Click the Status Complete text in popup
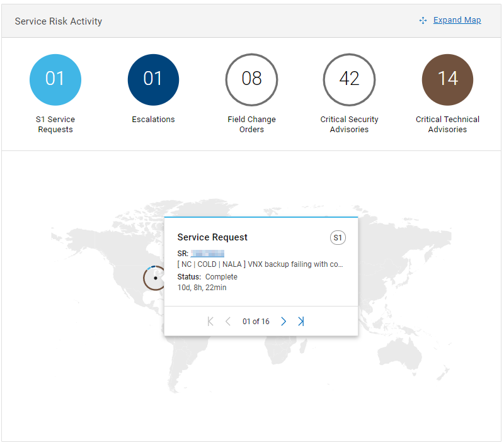 coord(207,277)
